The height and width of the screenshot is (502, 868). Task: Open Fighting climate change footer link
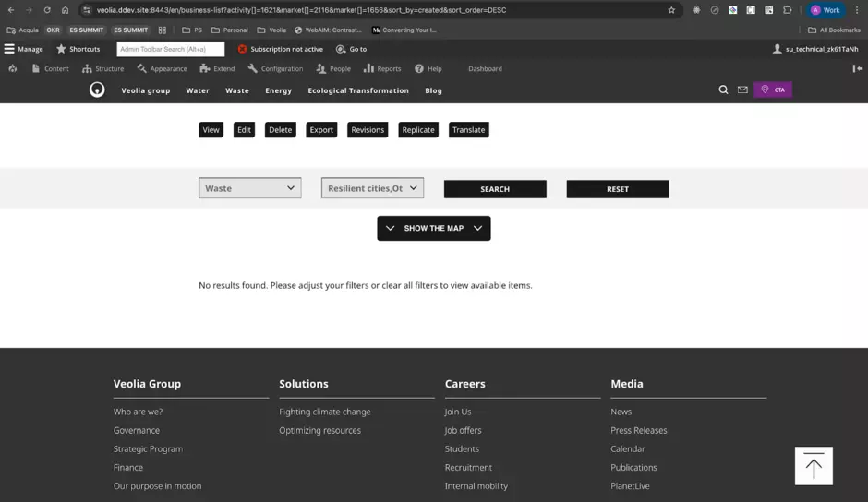click(x=325, y=412)
